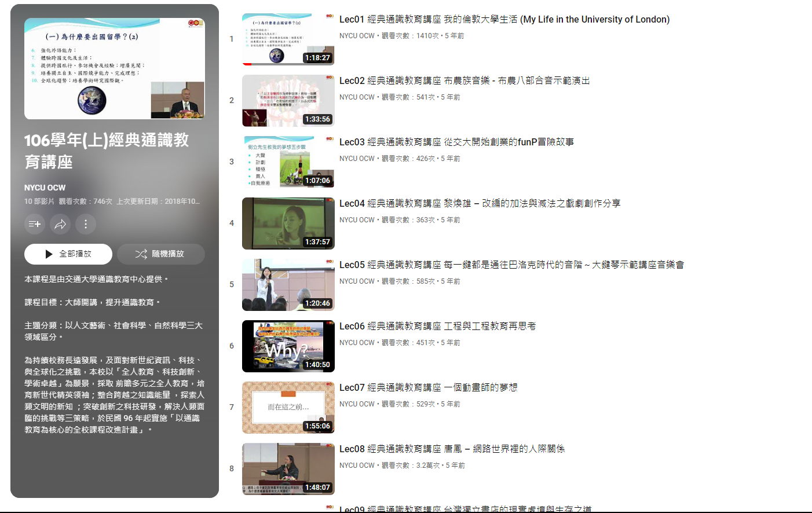Play all videos with 全部播放 button
The image size is (812, 513).
pyautogui.click(x=68, y=254)
